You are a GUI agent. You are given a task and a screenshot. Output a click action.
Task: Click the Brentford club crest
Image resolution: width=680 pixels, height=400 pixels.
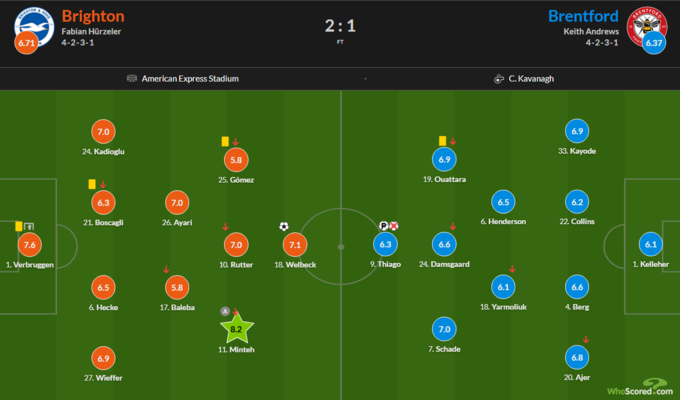pyautogui.click(x=645, y=26)
